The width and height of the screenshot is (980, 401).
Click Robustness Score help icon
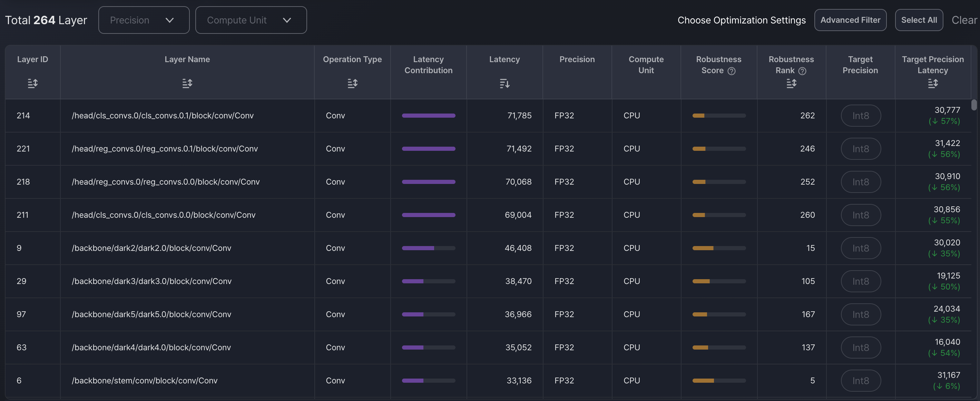pyautogui.click(x=731, y=71)
